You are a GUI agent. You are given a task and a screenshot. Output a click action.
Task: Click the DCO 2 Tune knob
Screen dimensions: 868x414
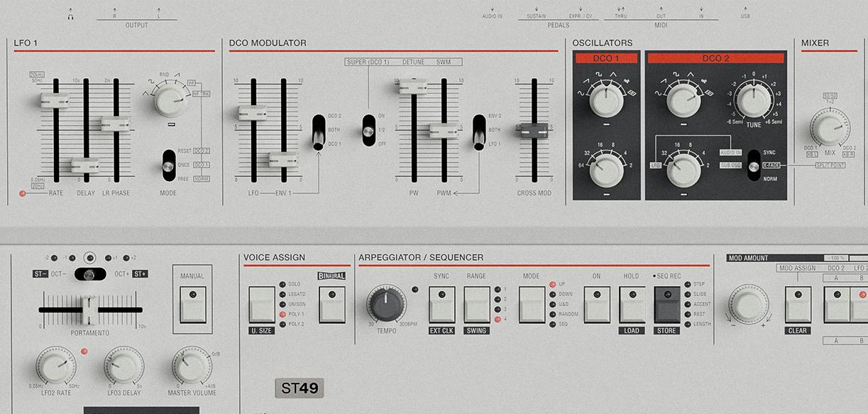pos(754,100)
